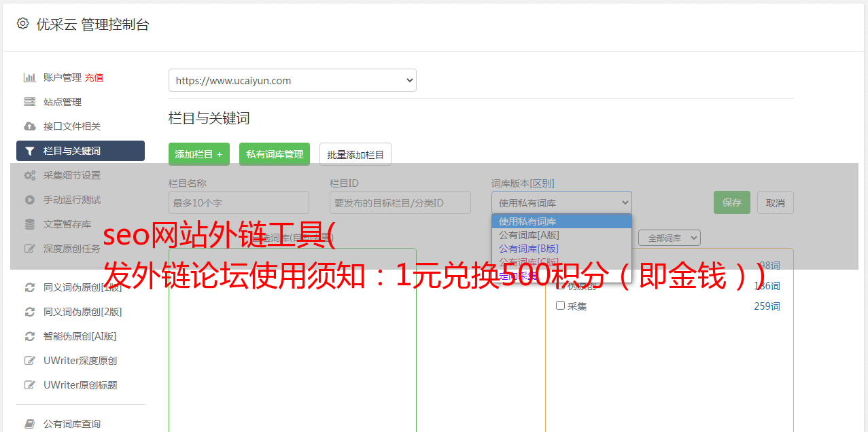Screen dimensions: 868x432
Task: Click the refresh icon for 智能伪原创[AI版]
Action: tap(29, 336)
